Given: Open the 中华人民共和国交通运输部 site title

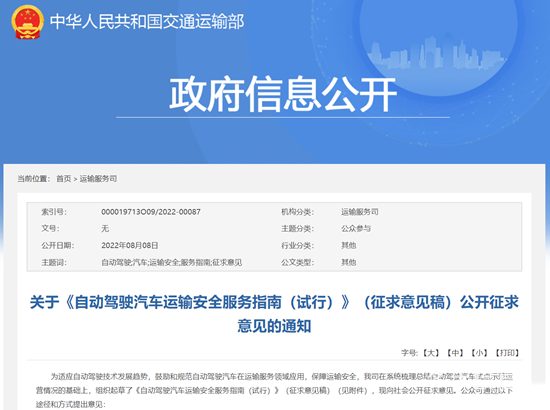Looking at the screenshot, I should (x=147, y=22).
